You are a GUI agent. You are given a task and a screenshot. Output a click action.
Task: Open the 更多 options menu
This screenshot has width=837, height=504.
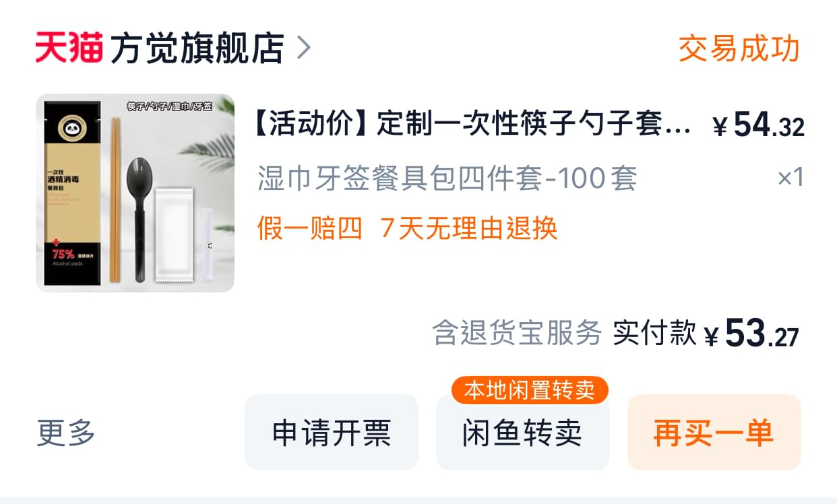click(66, 432)
